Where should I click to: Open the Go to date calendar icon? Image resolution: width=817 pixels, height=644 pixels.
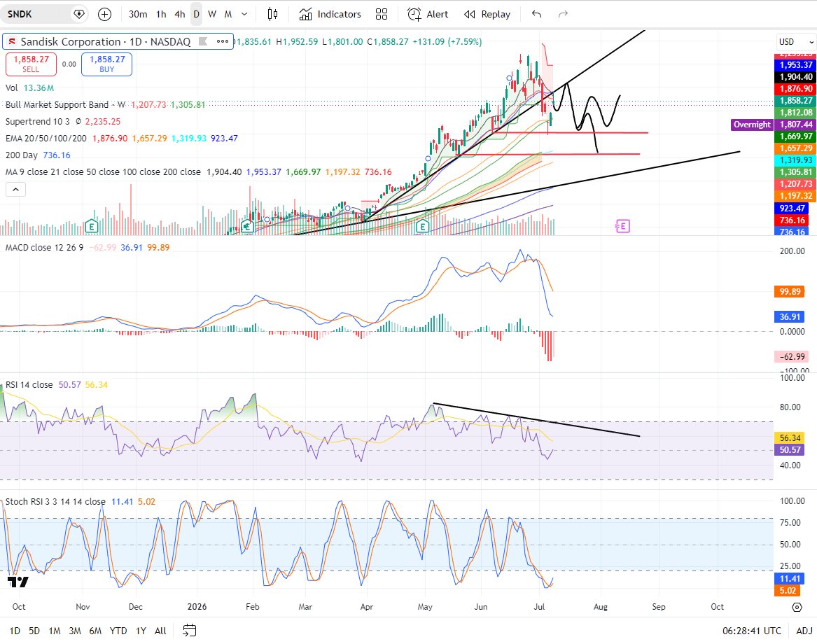point(190,631)
